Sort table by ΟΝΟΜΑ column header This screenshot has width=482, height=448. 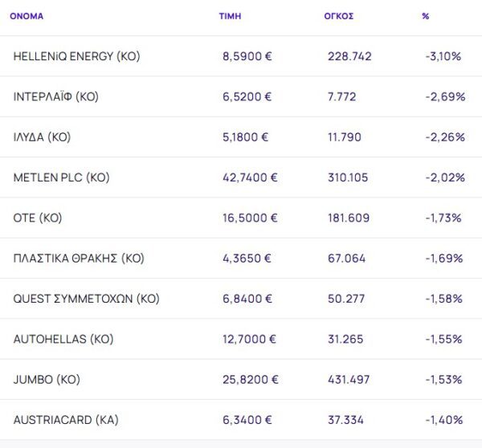pos(27,16)
